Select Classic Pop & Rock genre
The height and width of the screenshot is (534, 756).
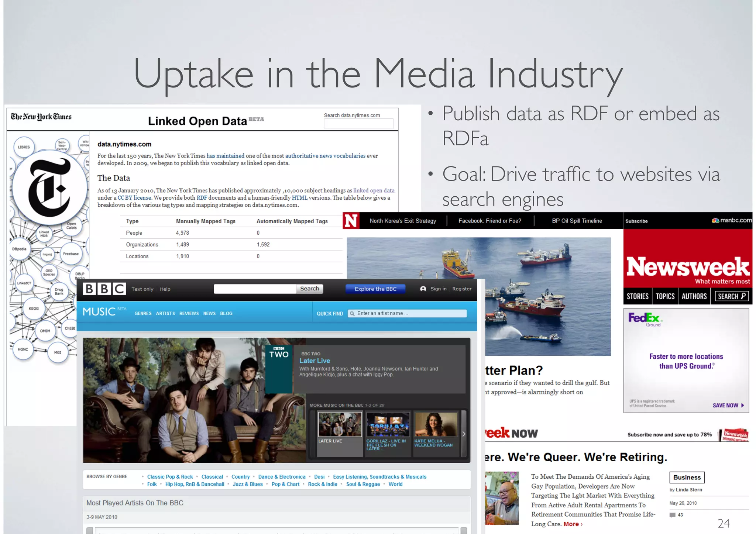[170, 477]
